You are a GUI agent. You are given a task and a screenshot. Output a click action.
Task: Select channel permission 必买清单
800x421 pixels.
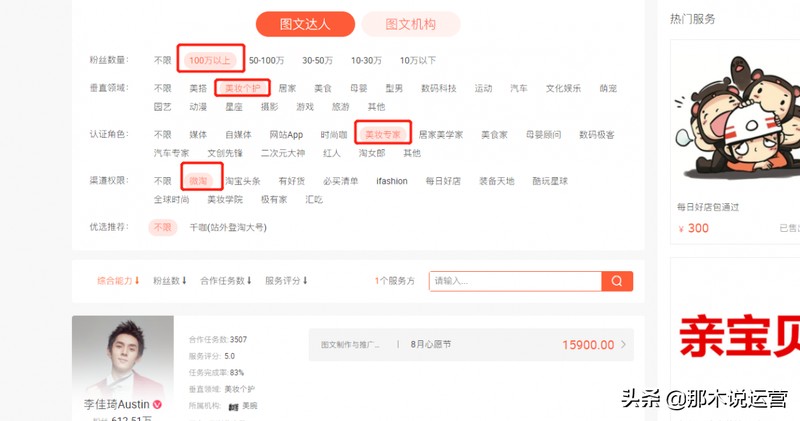341,181
